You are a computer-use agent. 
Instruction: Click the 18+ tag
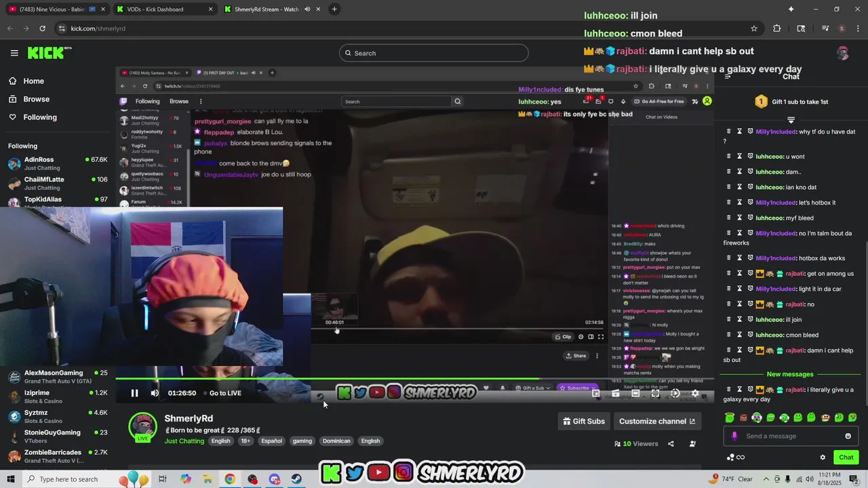coord(245,441)
